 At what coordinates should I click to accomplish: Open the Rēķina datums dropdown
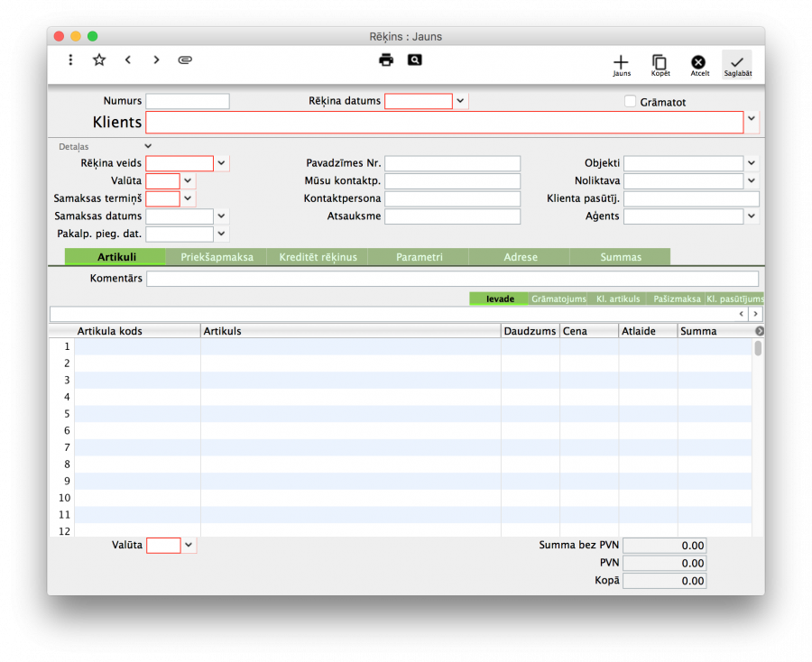click(x=460, y=101)
